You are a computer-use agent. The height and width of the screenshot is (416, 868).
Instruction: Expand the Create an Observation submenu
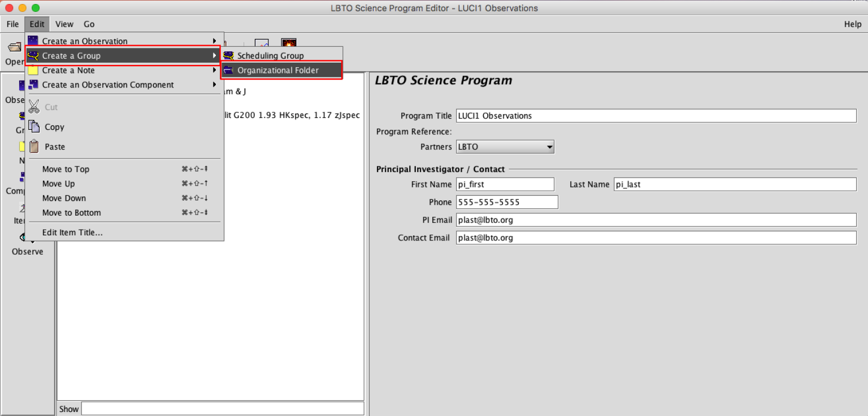tap(124, 41)
